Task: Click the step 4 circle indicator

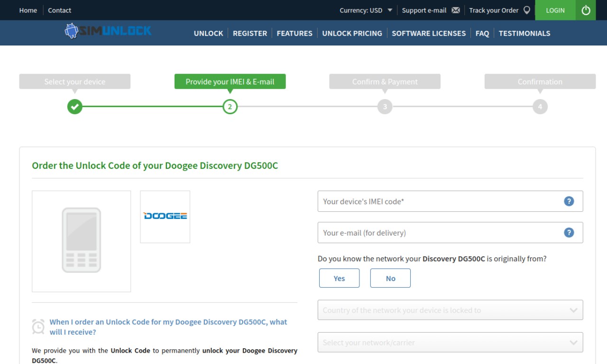Action: (x=540, y=107)
